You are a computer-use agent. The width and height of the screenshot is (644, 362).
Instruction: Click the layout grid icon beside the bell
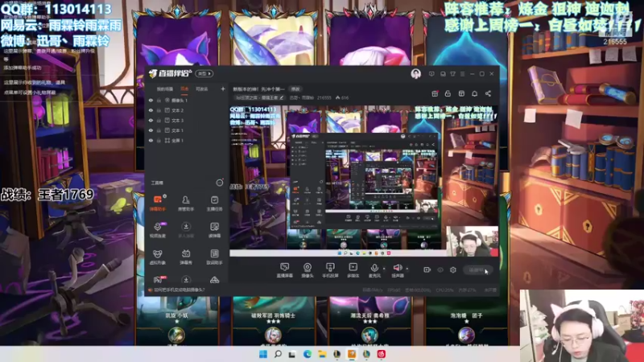click(461, 93)
